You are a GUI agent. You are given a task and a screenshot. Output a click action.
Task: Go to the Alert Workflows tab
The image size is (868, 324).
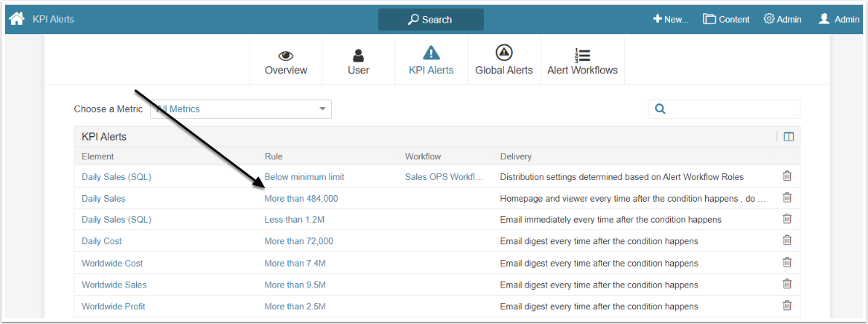pos(582,62)
